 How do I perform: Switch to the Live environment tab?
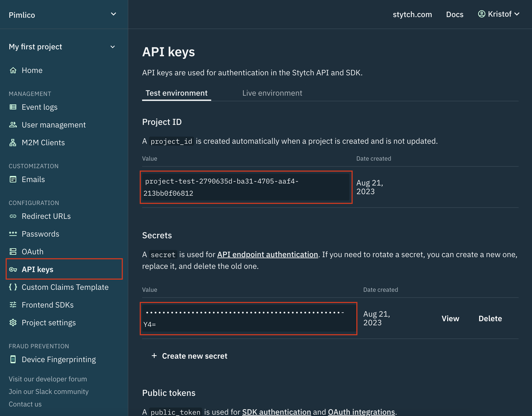[x=272, y=93]
